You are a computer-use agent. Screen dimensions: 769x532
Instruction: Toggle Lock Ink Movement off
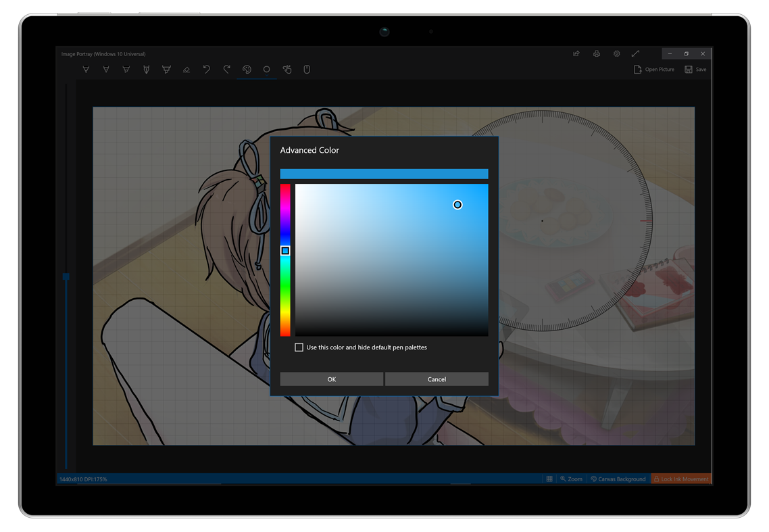tap(681, 479)
